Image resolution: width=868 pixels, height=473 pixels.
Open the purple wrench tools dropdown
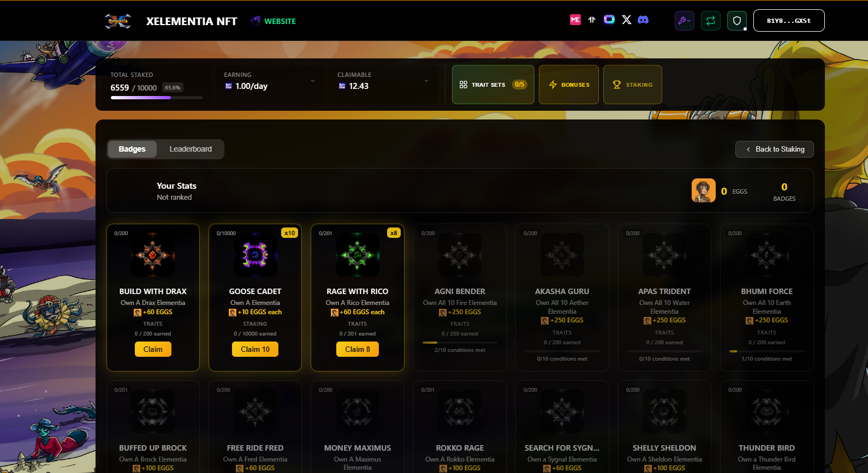coord(684,21)
